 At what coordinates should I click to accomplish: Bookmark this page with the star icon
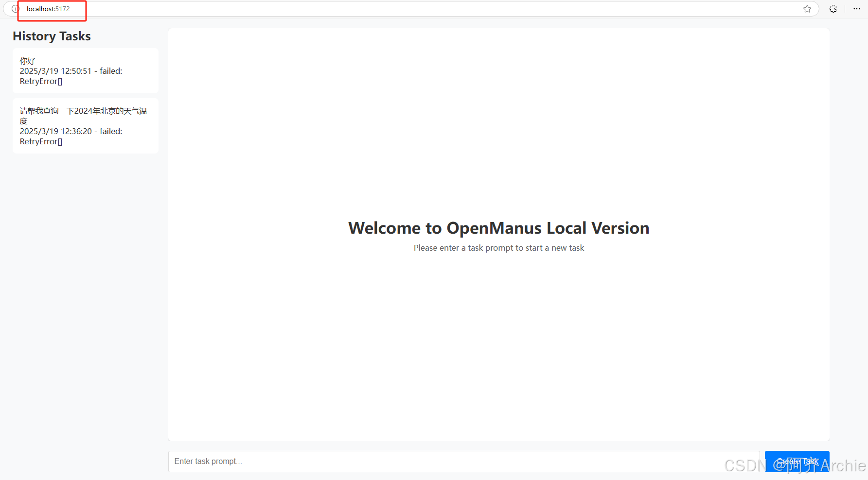[x=807, y=9]
